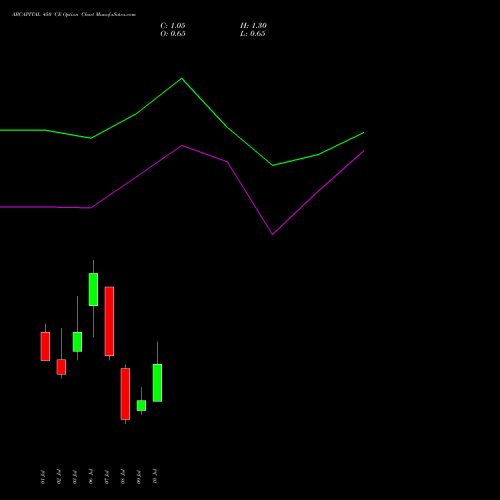
Task: Click the '09 Jul' date axis label
Action: (139, 477)
